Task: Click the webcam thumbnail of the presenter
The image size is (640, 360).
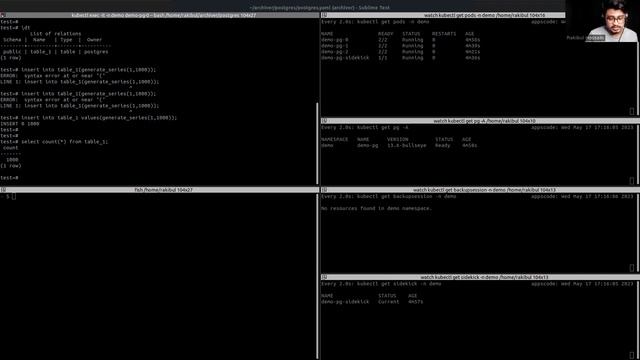Action: [602, 21]
